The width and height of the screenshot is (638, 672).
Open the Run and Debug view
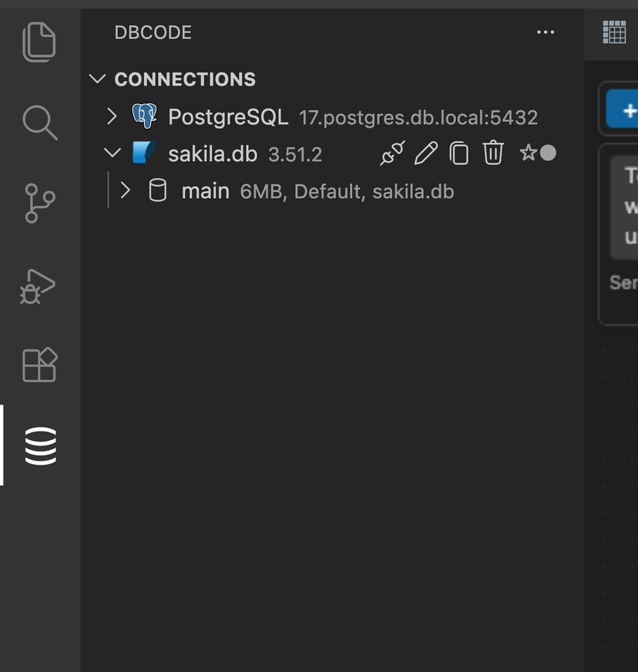coord(39,286)
